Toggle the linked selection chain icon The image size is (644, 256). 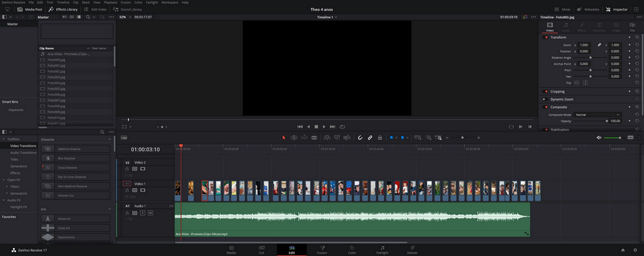[370, 138]
